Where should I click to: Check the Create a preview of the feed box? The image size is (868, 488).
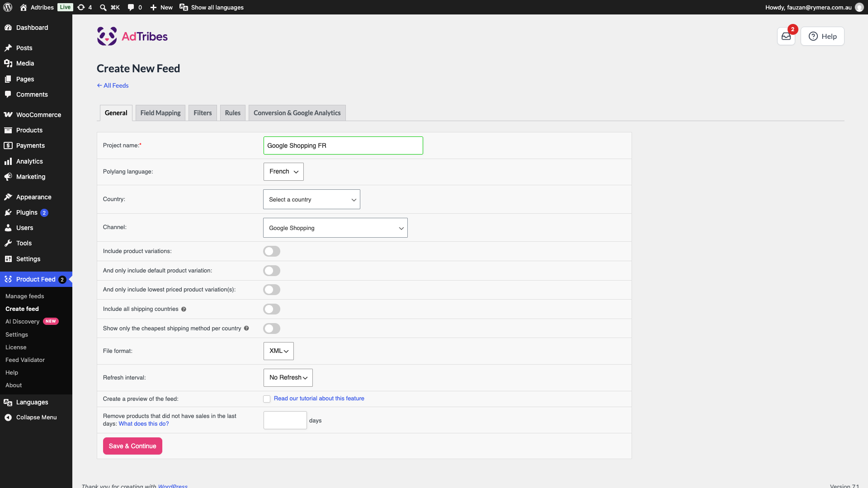tap(267, 399)
